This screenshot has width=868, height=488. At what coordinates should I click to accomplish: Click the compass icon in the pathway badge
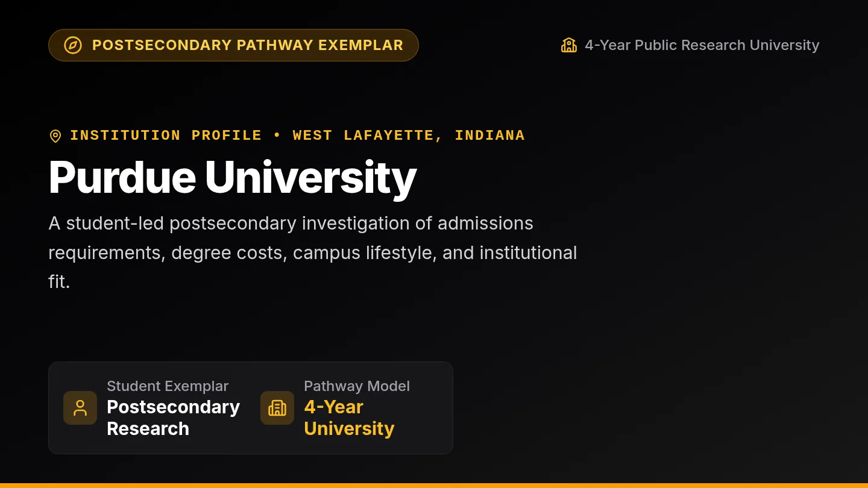click(x=73, y=45)
